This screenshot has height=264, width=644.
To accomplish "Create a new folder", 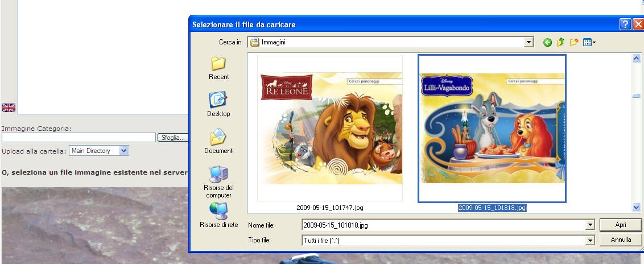I will (574, 42).
